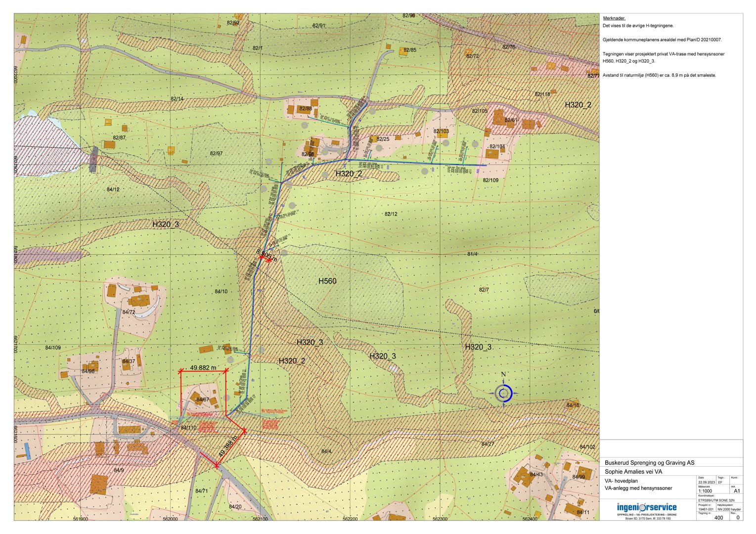Image resolution: width=756 pixels, height=534 pixels.
Task: Click parcel label 82/97
Action: pos(216,153)
